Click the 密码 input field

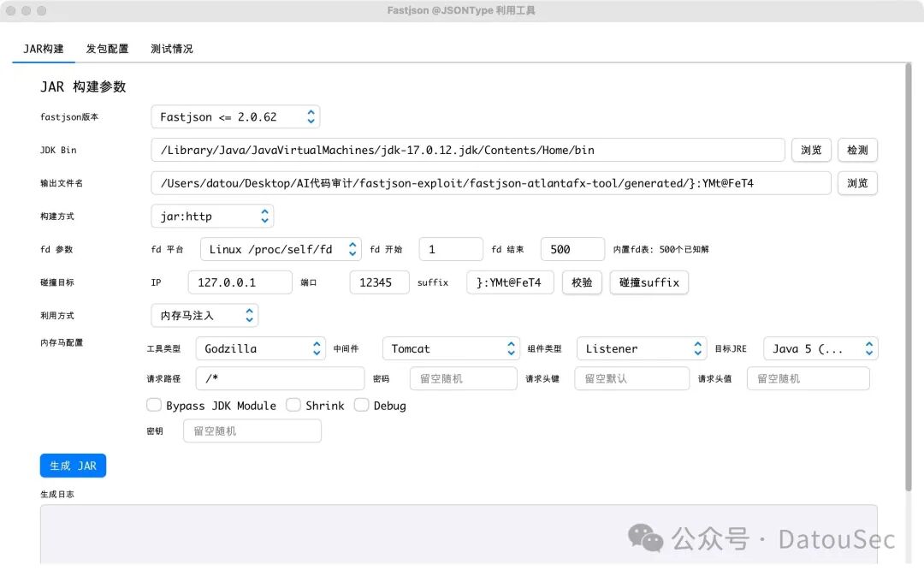coord(464,378)
